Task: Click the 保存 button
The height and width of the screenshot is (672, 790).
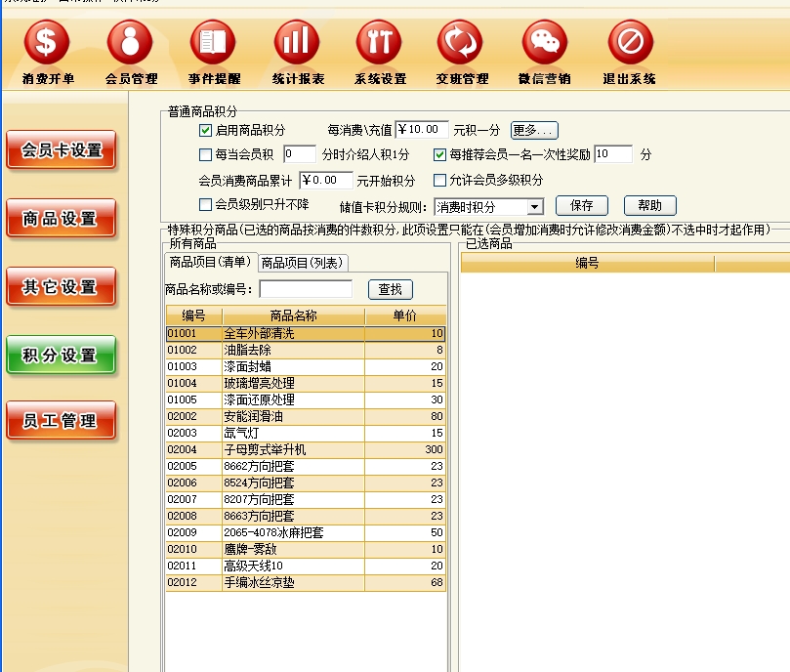Action: [x=581, y=206]
